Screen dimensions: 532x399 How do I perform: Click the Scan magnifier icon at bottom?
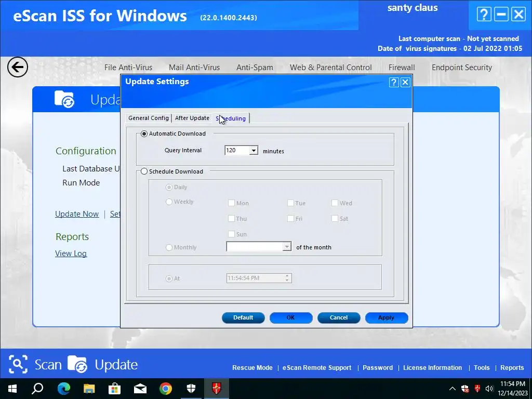pos(18,364)
